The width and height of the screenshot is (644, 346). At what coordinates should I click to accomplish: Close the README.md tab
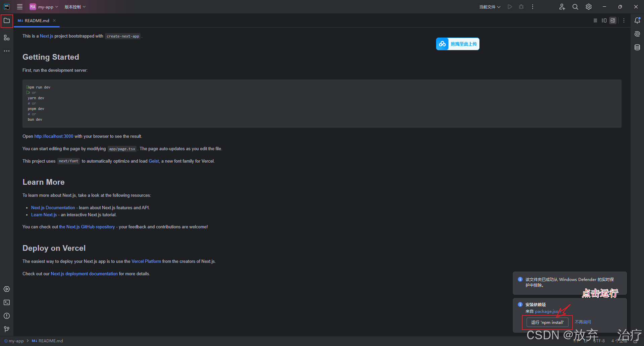pyautogui.click(x=54, y=20)
